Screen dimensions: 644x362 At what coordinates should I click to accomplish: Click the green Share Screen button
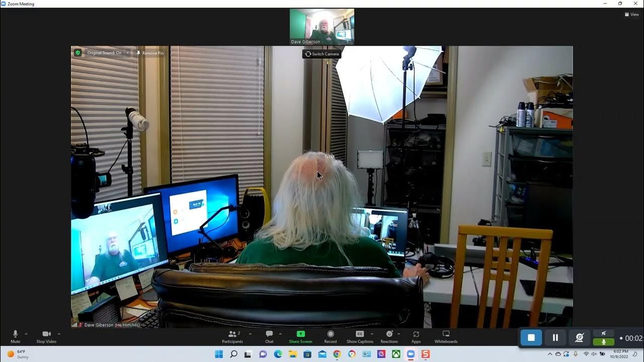(x=300, y=336)
